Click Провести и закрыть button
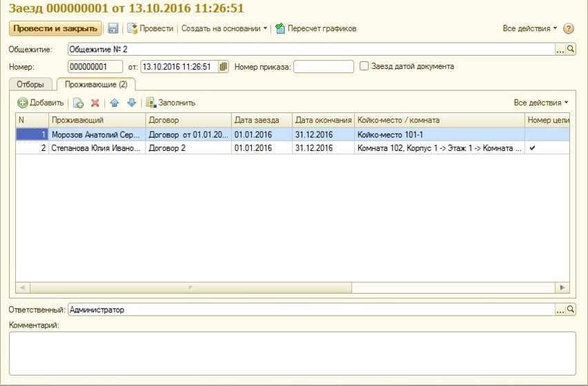The height and width of the screenshot is (386, 588). (x=55, y=28)
